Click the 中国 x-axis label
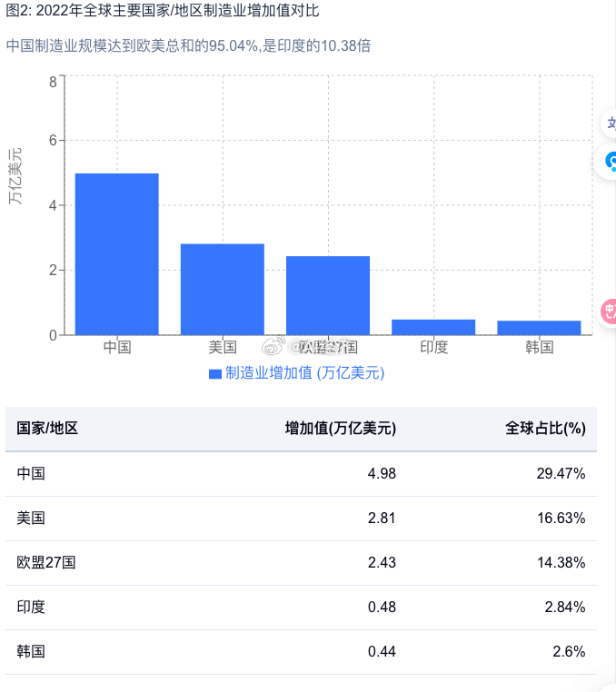 click(117, 347)
